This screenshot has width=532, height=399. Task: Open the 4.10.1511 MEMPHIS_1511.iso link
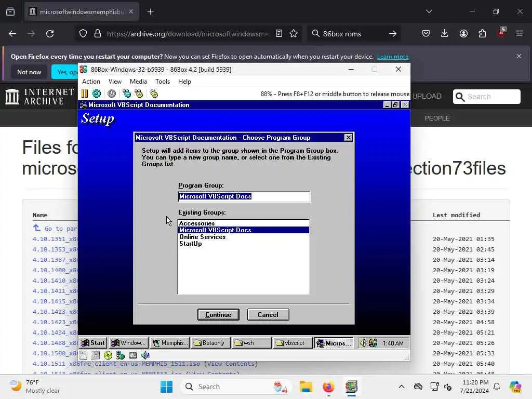coord(116,364)
